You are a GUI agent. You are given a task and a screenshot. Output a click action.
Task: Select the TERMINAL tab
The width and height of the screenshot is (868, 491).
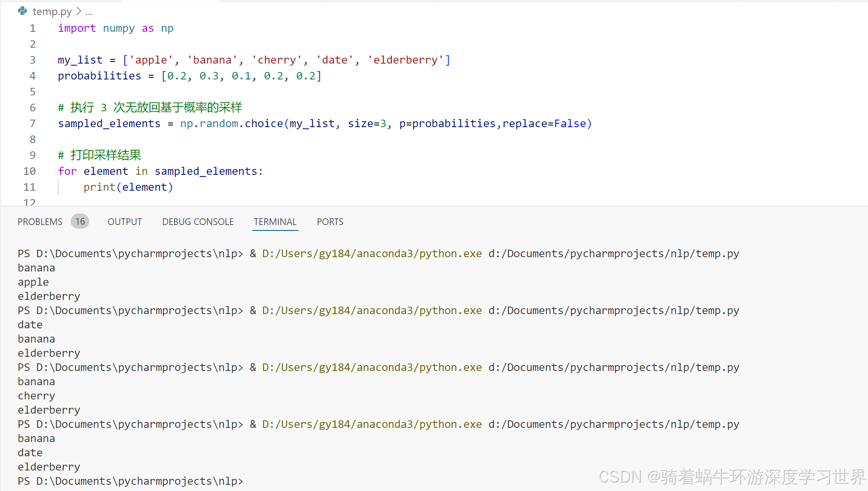coord(275,222)
